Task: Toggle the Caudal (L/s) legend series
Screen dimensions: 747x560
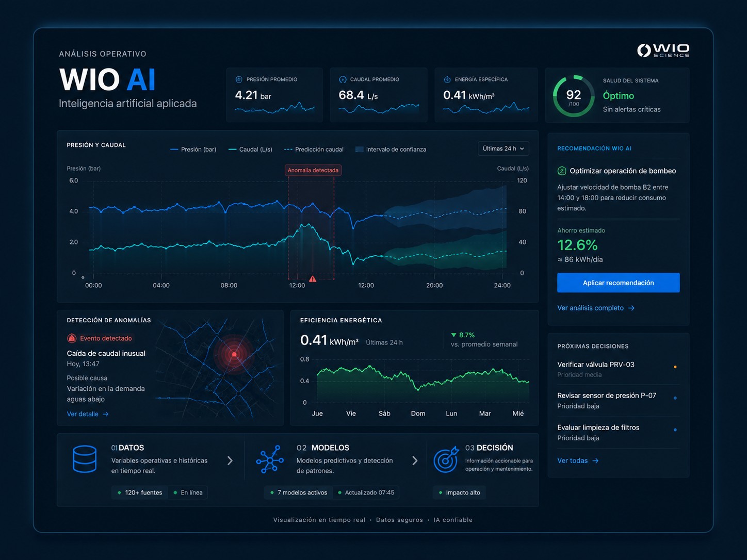Action: (250, 150)
